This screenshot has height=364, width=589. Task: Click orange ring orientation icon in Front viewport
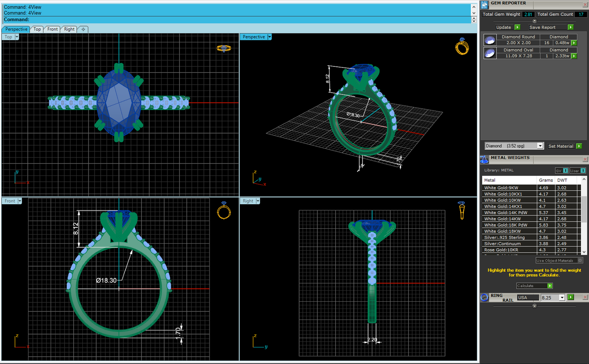coord(224,211)
